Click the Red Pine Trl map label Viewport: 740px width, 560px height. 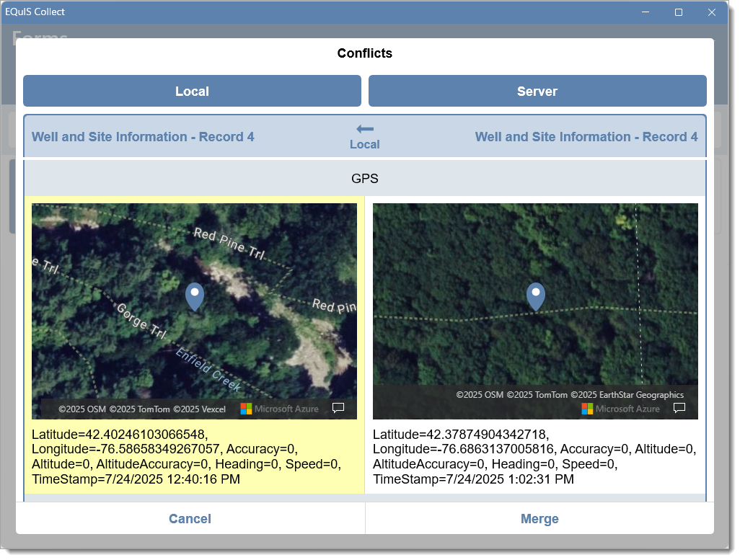[x=230, y=244]
